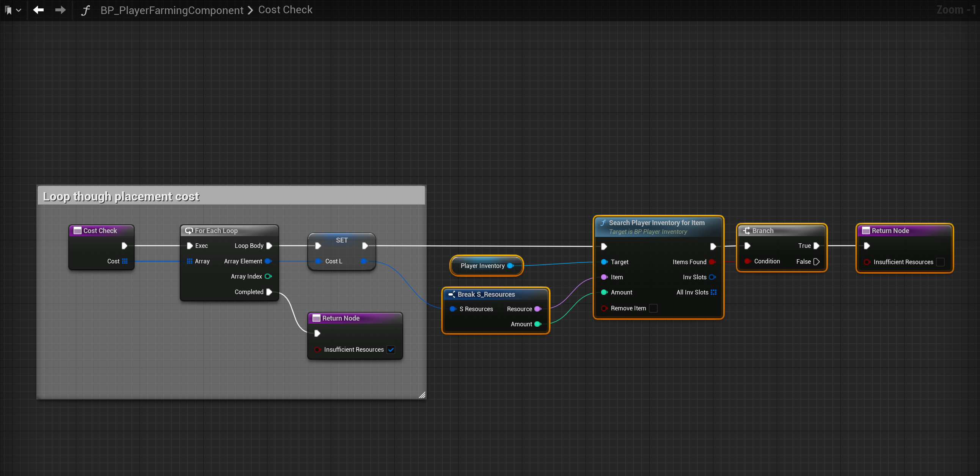Click the Player Inventory output pin
The width and height of the screenshot is (980, 476).
(x=510, y=266)
